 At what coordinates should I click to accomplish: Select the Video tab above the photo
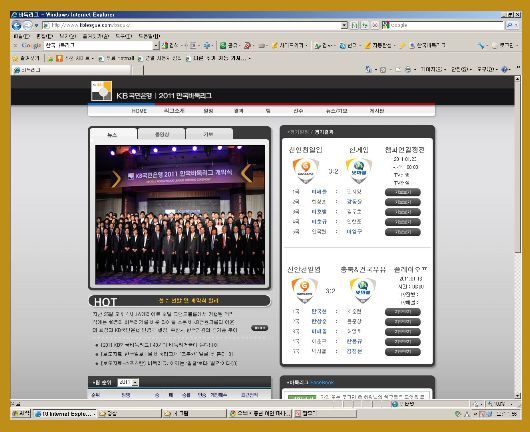(162, 134)
